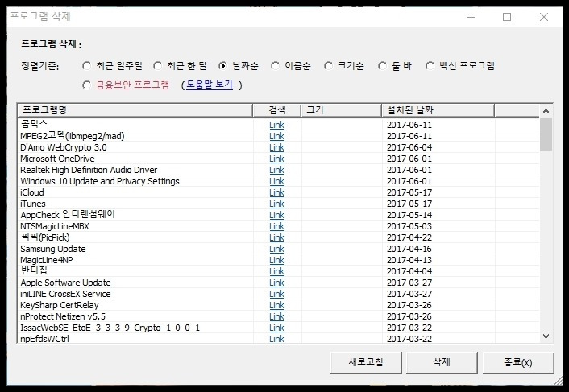Open the Link for iTunes
This screenshot has width=569, height=392.
[x=276, y=204]
